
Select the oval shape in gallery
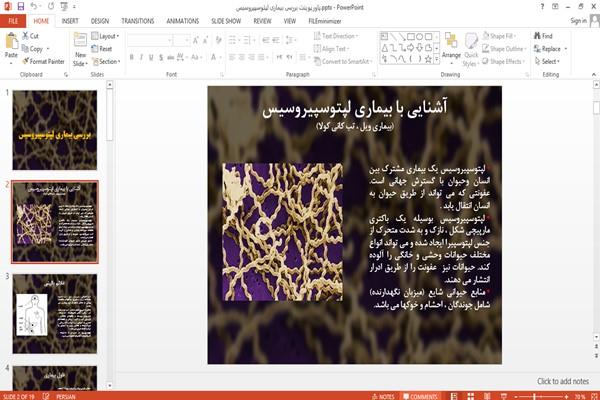click(420, 37)
